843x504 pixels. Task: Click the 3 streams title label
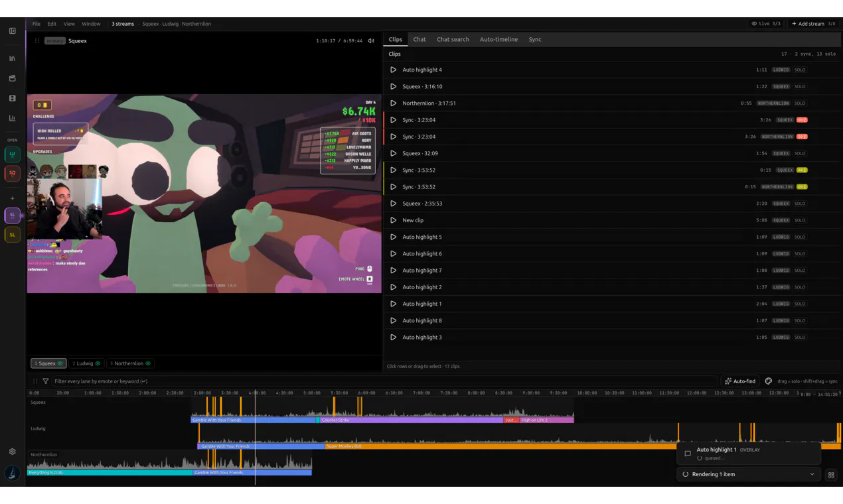(x=123, y=24)
